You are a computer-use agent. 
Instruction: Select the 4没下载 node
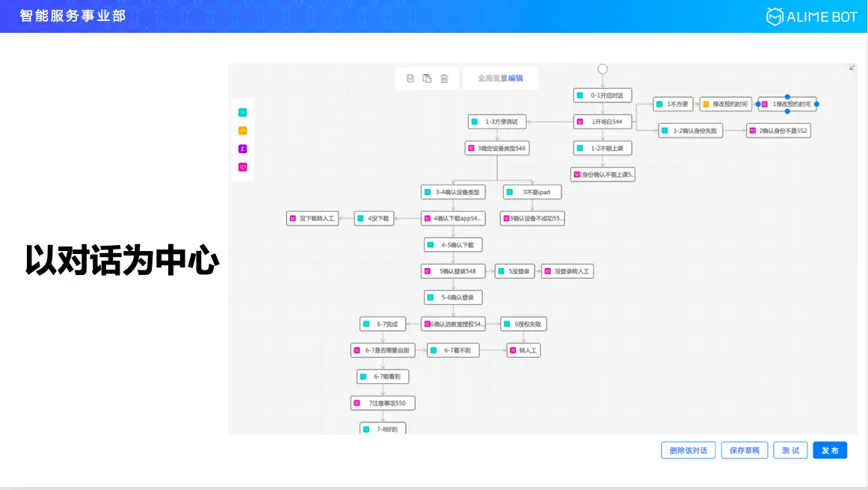click(x=374, y=218)
